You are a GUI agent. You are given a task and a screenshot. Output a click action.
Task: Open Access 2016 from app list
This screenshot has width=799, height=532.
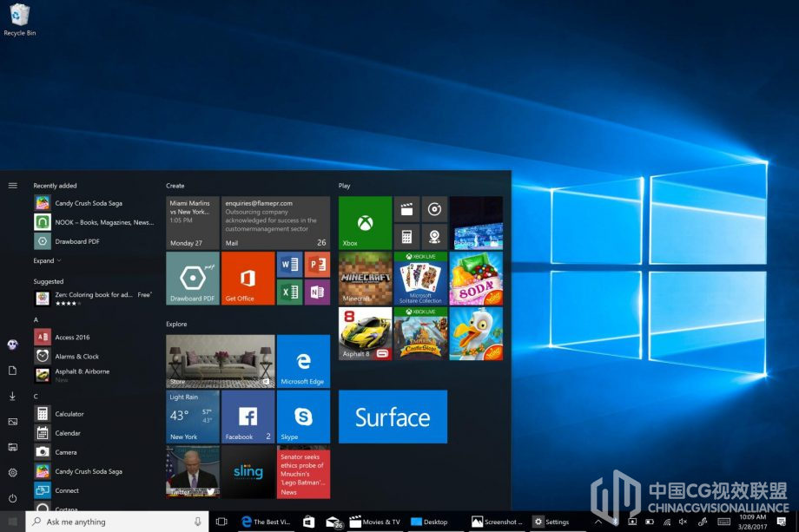pos(95,337)
